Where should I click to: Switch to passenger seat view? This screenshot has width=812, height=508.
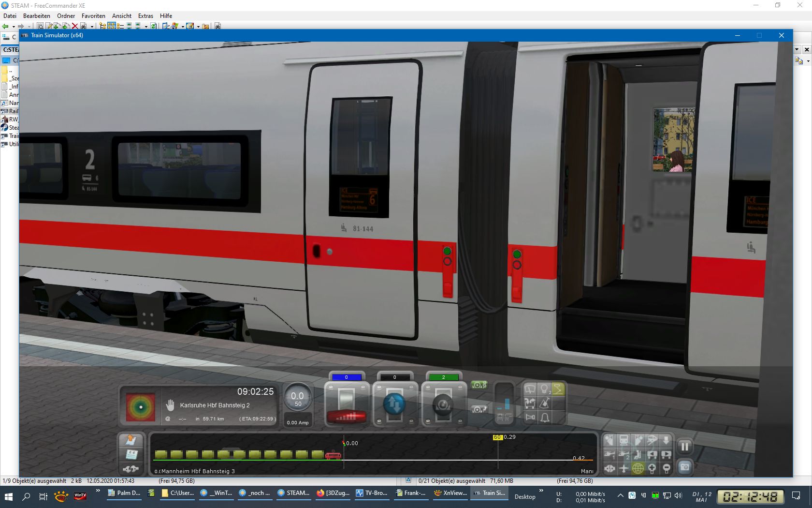(638, 454)
